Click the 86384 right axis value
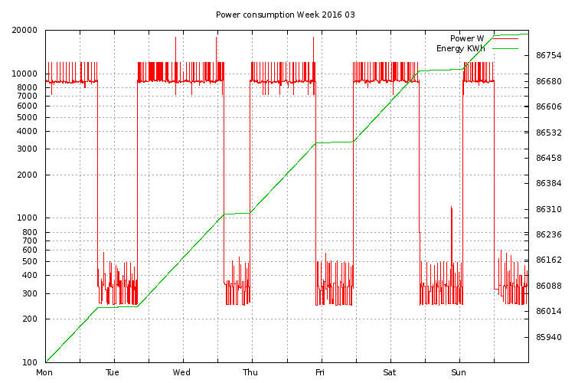This screenshot has height=383, width=588. pos(549,183)
